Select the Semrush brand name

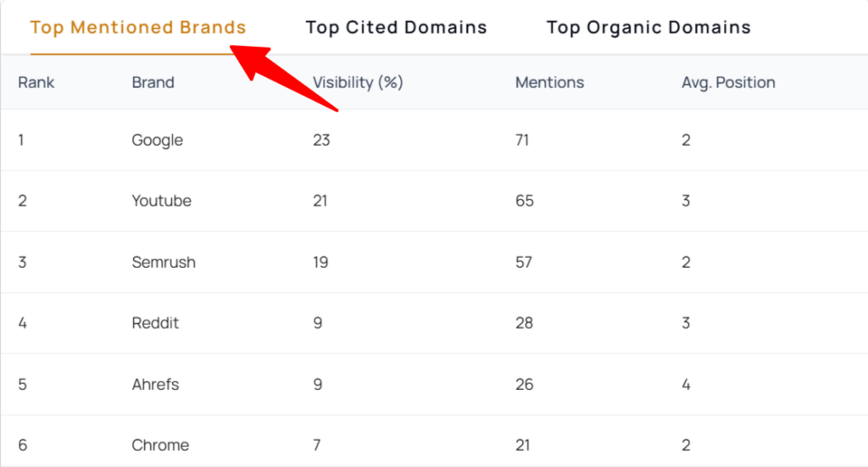(x=164, y=262)
